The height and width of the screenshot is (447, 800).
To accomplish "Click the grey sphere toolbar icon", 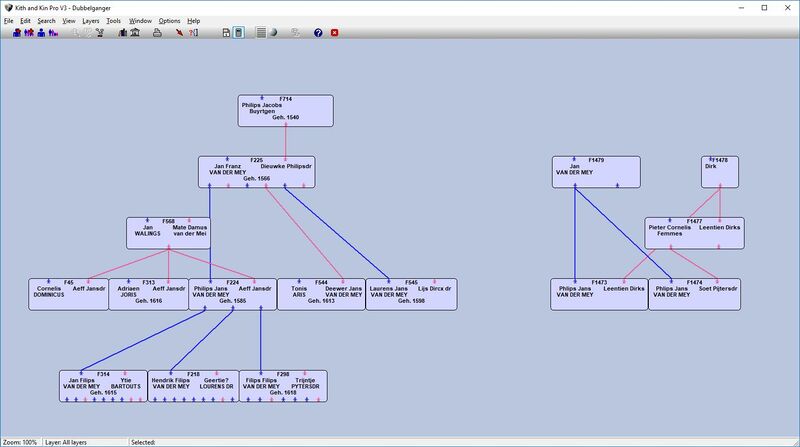I will point(273,32).
